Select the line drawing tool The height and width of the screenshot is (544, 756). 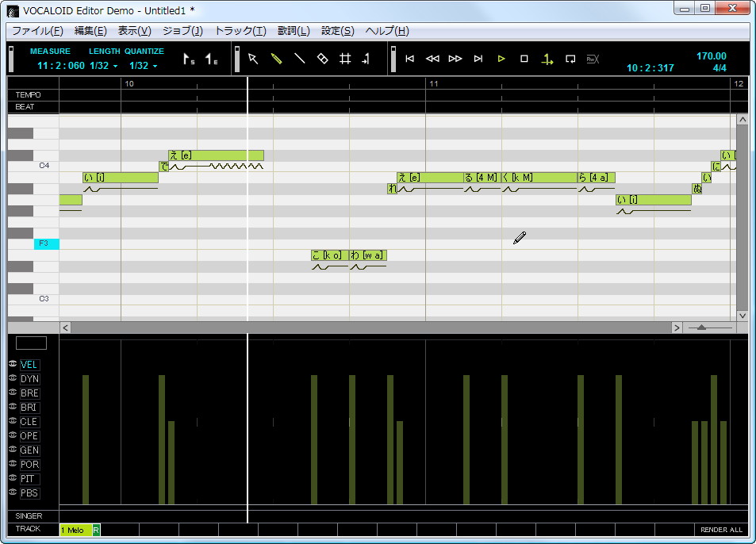(x=299, y=59)
